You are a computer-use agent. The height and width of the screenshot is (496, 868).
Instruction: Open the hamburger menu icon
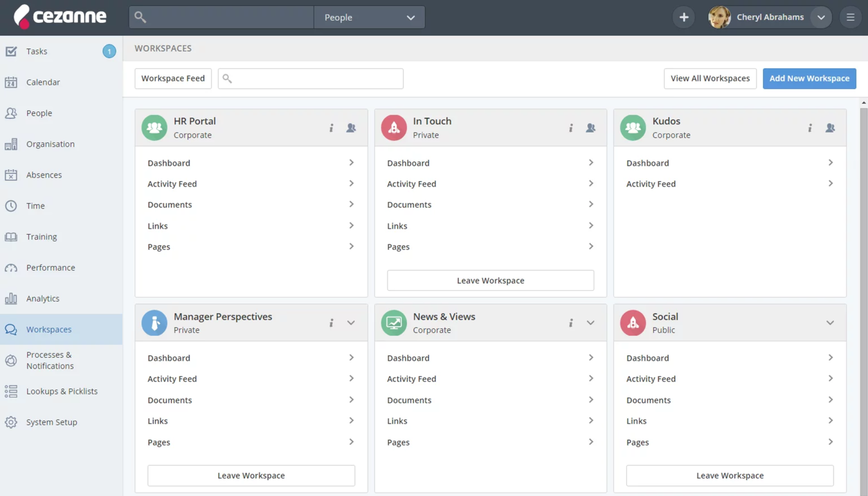(850, 18)
